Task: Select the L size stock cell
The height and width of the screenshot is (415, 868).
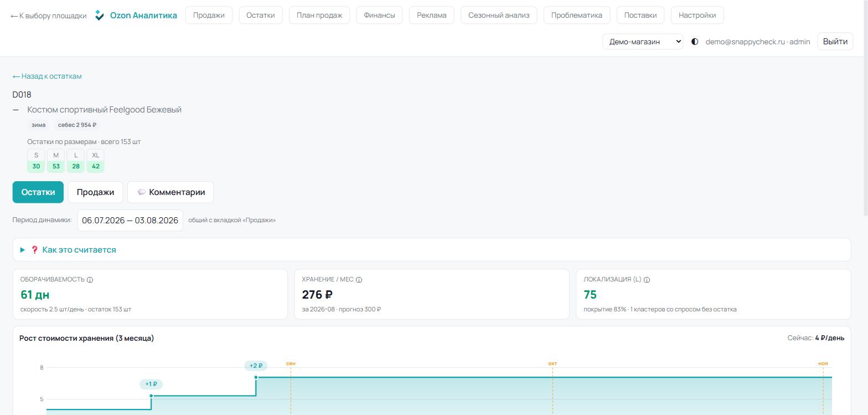Action: click(76, 161)
